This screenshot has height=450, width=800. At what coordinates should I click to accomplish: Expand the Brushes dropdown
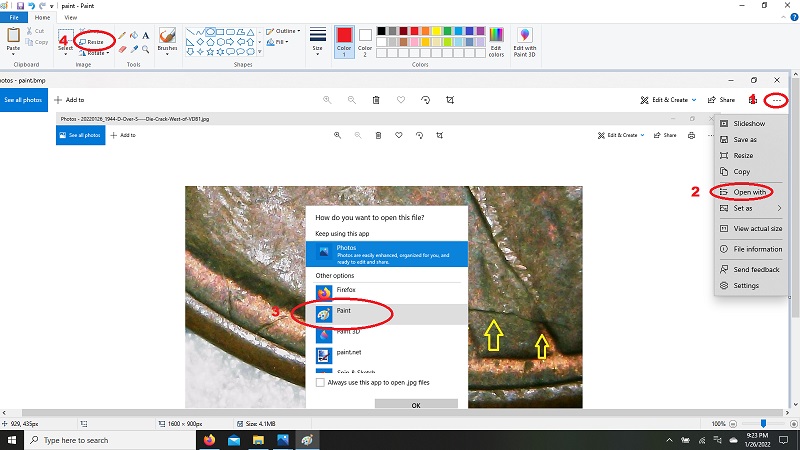tap(167, 54)
